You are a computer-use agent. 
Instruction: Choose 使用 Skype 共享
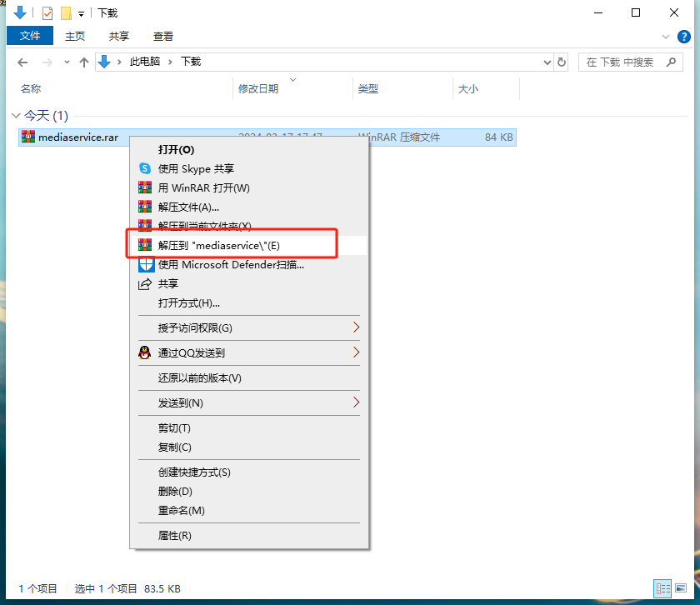(x=249, y=169)
